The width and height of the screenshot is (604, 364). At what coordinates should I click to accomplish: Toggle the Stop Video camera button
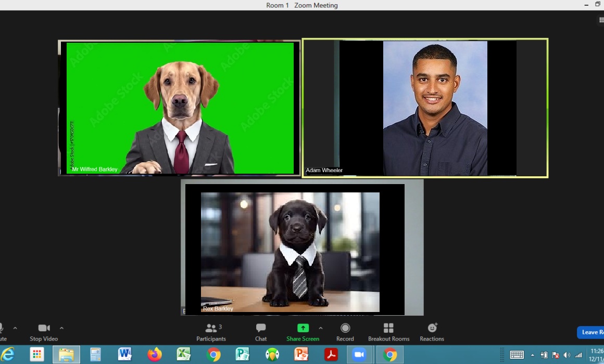44,332
